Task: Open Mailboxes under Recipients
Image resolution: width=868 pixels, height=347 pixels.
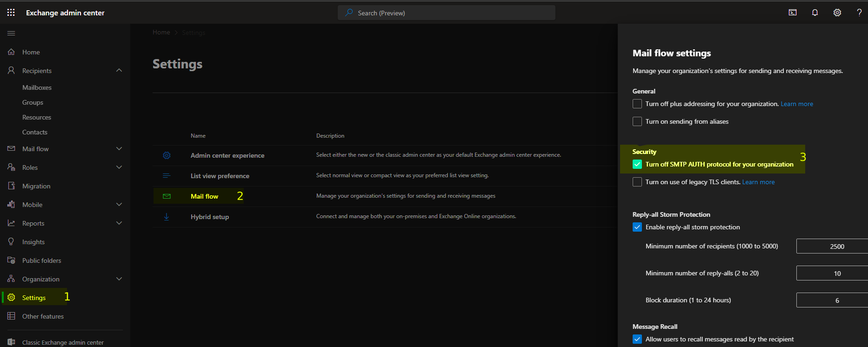Action: (37, 87)
